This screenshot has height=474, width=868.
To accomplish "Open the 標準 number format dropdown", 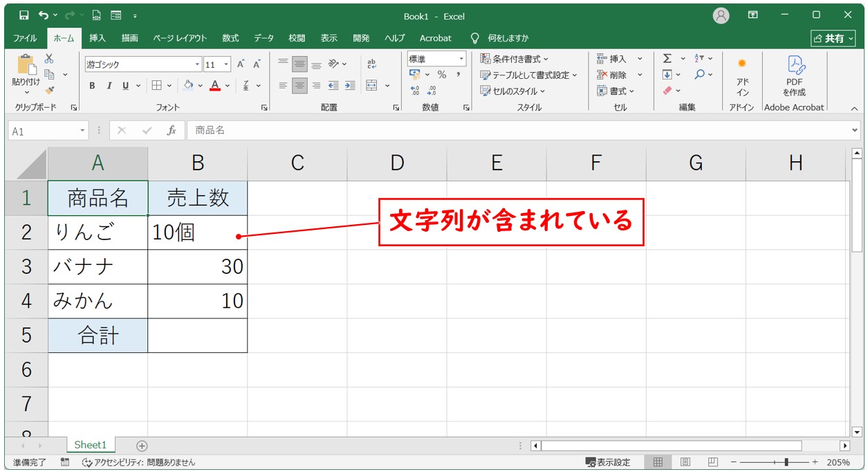I will click(460, 60).
